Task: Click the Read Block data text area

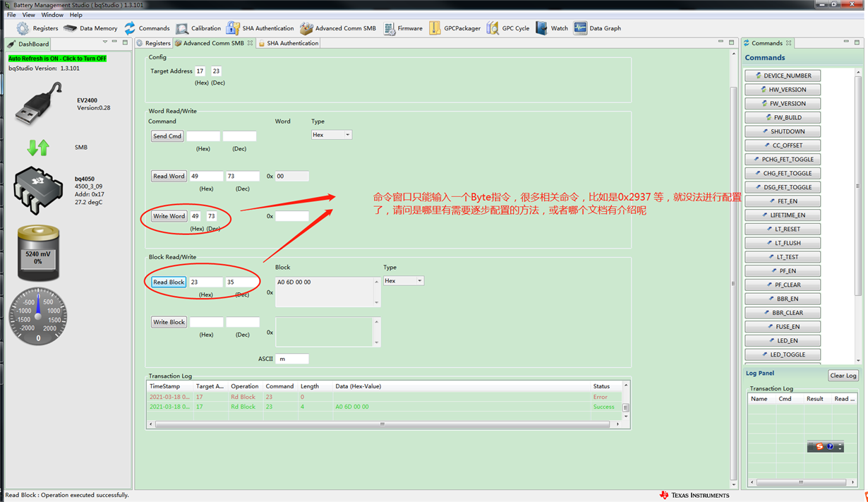Action: coord(324,292)
